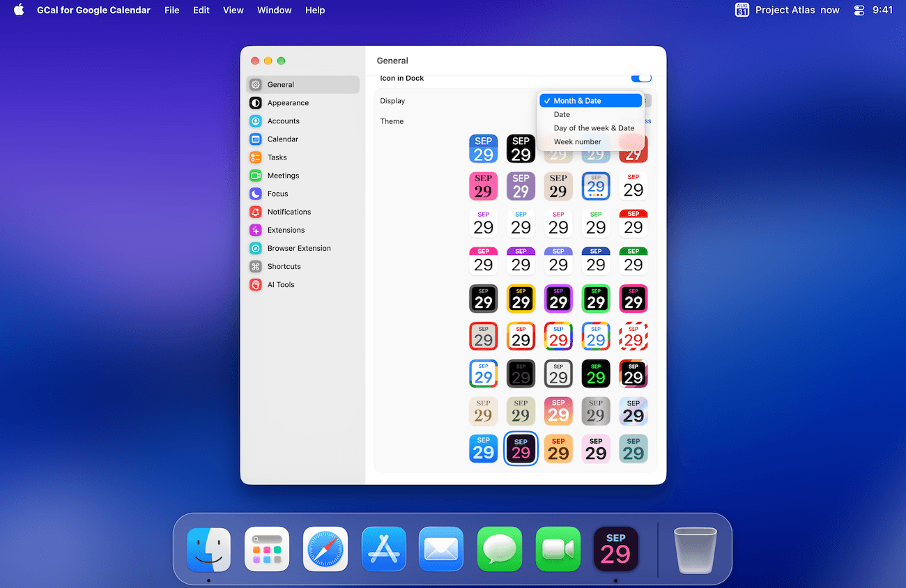Open Control Center in the menu bar
Screen dimensions: 906x588
(859, 10)
